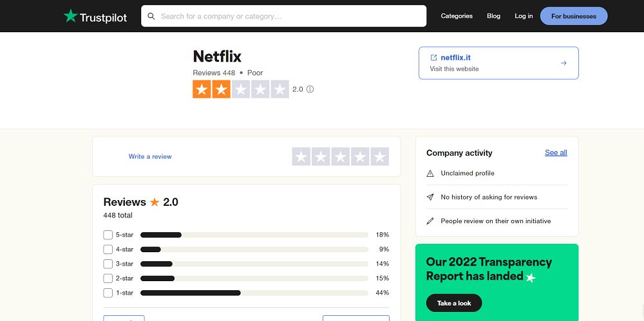Click the 14% label
644x321 pixels.
tap(383, 264)
